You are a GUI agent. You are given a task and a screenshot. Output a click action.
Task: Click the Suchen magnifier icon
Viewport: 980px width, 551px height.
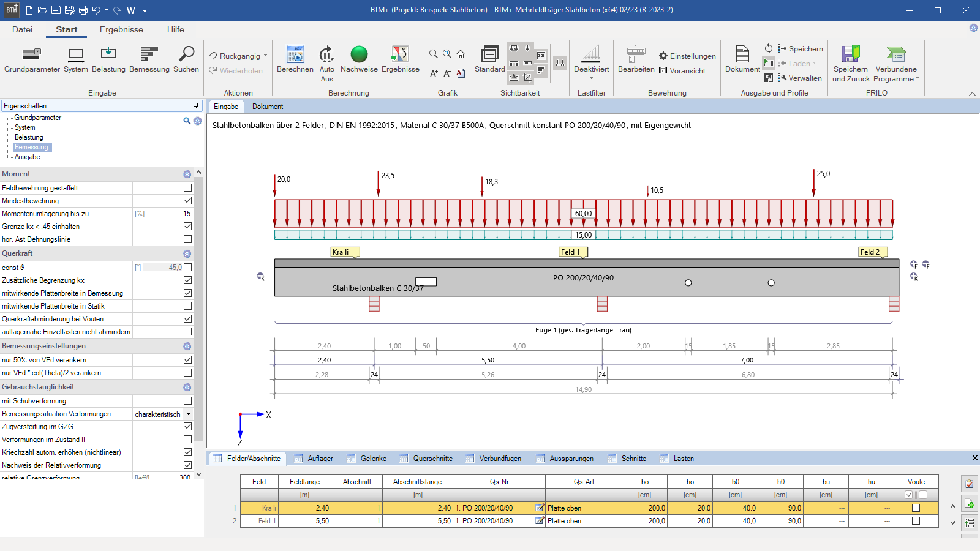coord(186,59)
